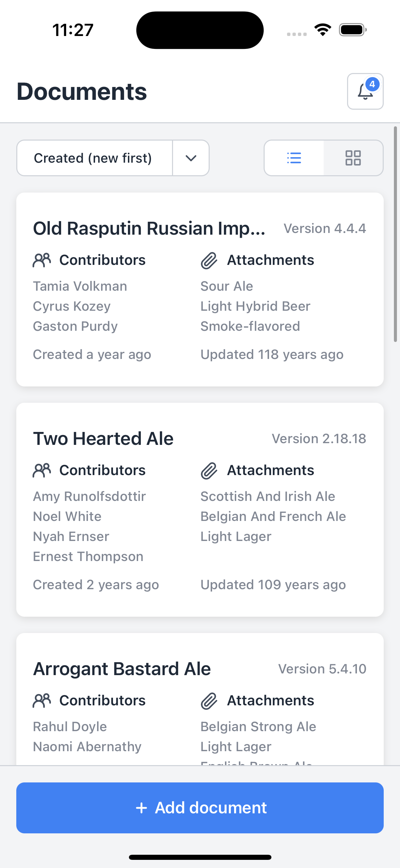Click Attachments paperclip in Old Rasputin card
Image resolution: width=400 pixels, height=868 pixels.
point(209,260)
